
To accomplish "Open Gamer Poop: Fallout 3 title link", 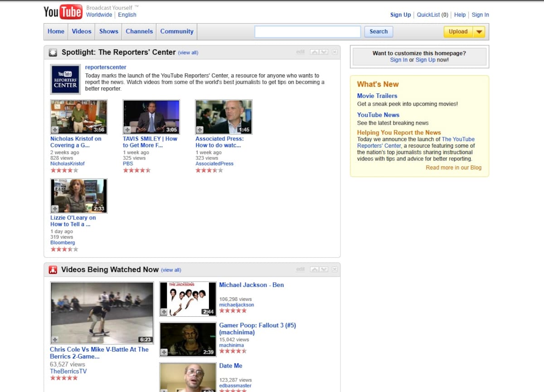I will pyautogui.click(x=257, y=329).
